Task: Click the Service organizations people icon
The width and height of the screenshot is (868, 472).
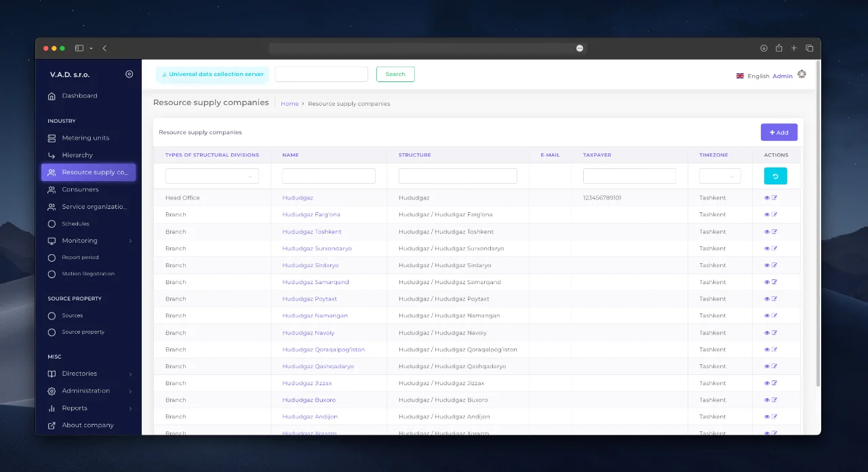Action: click(52, 207)
